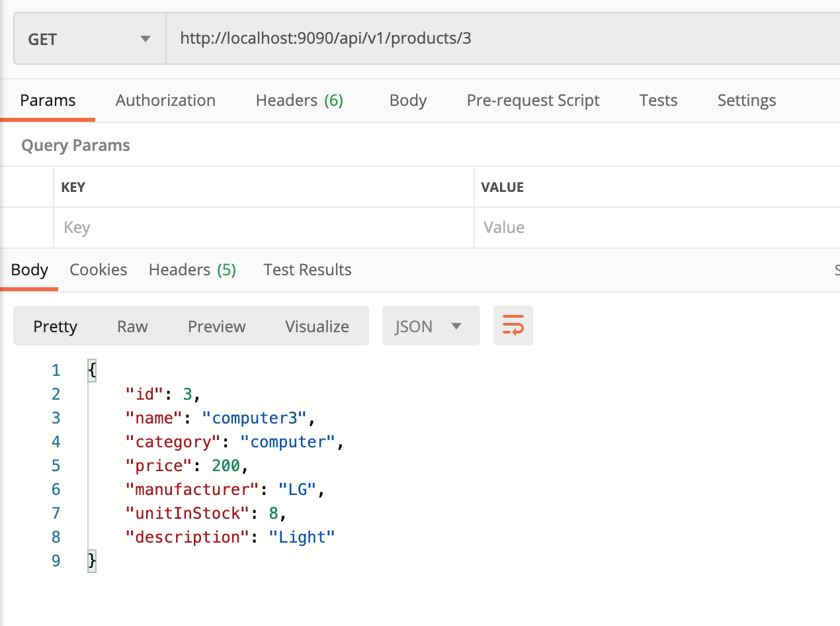
Task: Click the Query Params heading
Action: pos(75,146)
